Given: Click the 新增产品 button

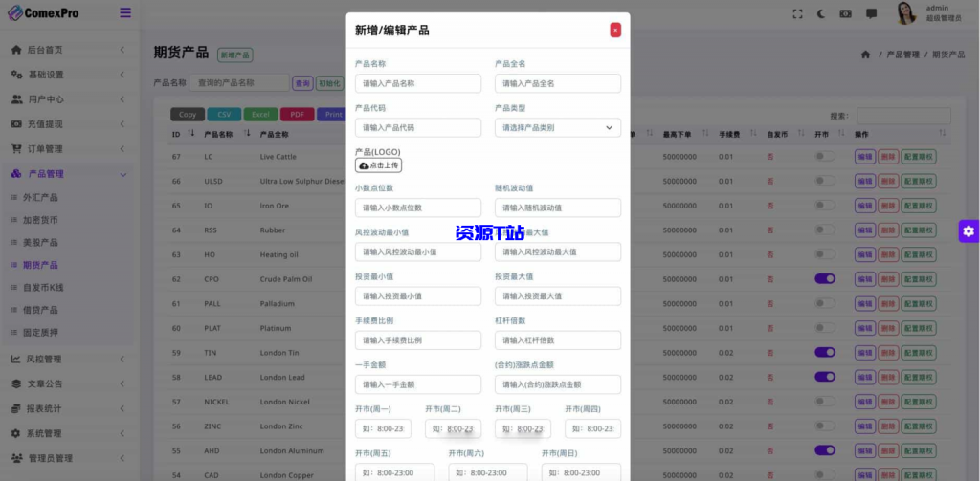Looking at the screenshot, I should point(235,55).
